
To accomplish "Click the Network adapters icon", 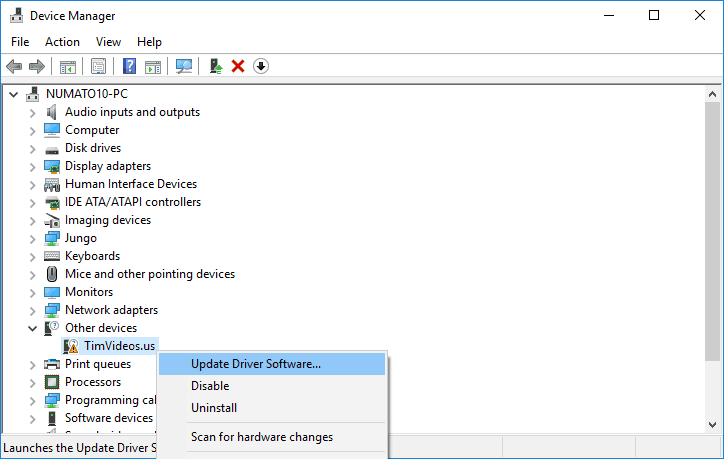I will click(52, 310).
